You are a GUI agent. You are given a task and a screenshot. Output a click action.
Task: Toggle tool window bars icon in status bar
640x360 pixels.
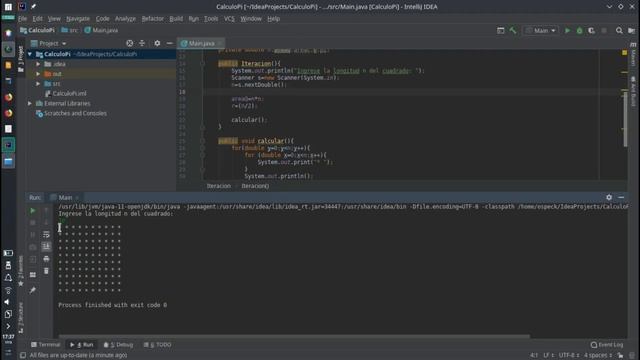point(23,355)
